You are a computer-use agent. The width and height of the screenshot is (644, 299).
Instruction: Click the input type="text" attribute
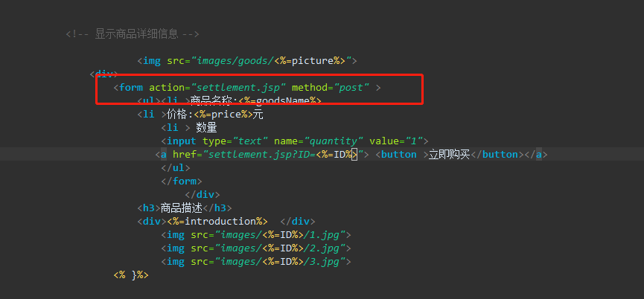235,141
